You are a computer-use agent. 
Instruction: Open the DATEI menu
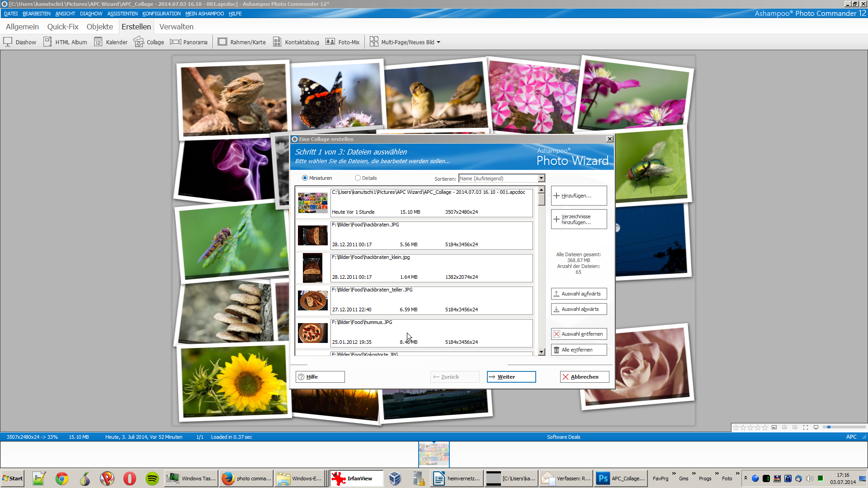11,14
